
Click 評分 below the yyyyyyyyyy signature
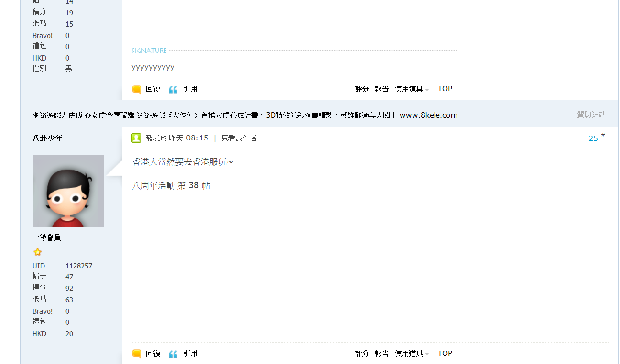[x=362, y=89]
